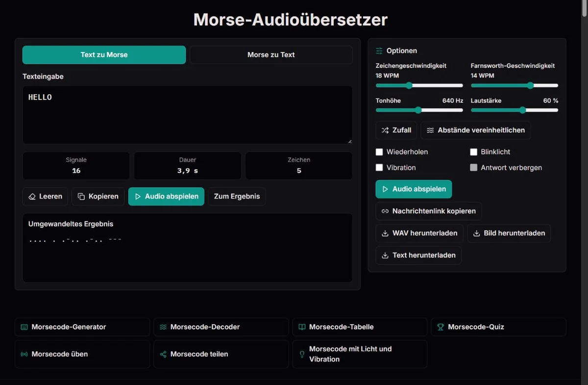Screen dimensions: 588x385
Task: Toggle the Antwort verbergen checkbox
Action: coord(474,168)
